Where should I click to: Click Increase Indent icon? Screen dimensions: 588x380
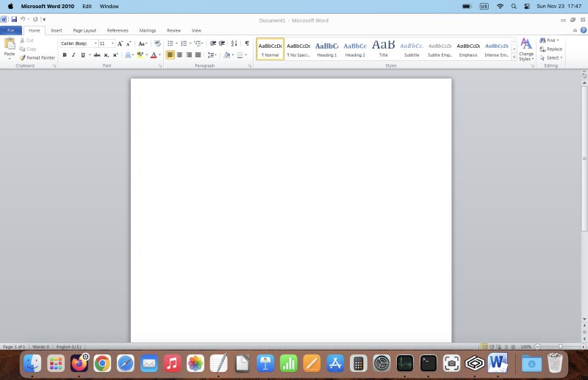point(222,43)
